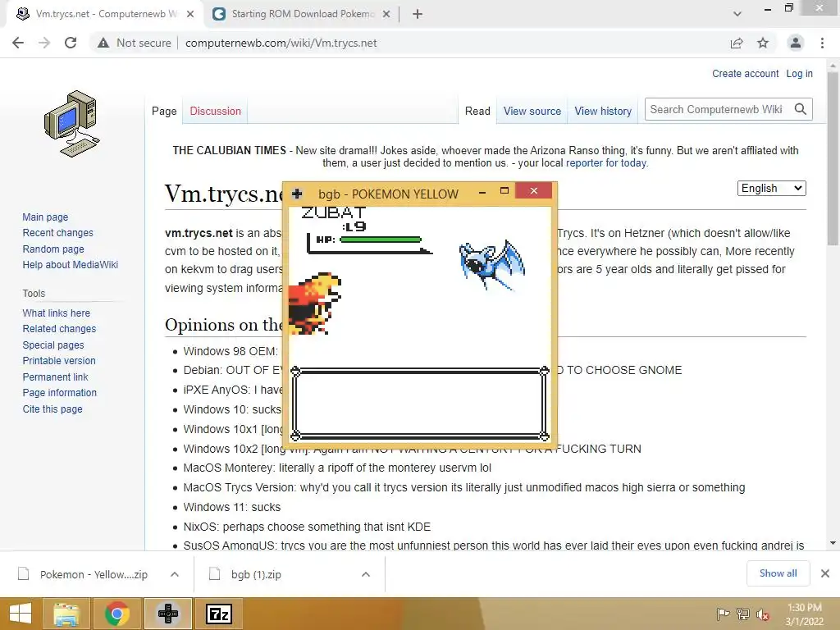Click Cite this page

coord(52,409)
